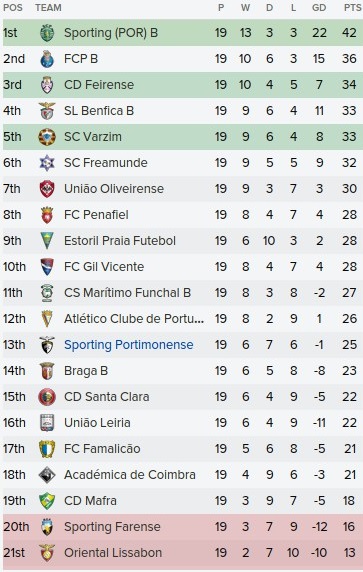Open the Sporting Portimonense team link
363x572 pixels.
(x=128, y=345)
